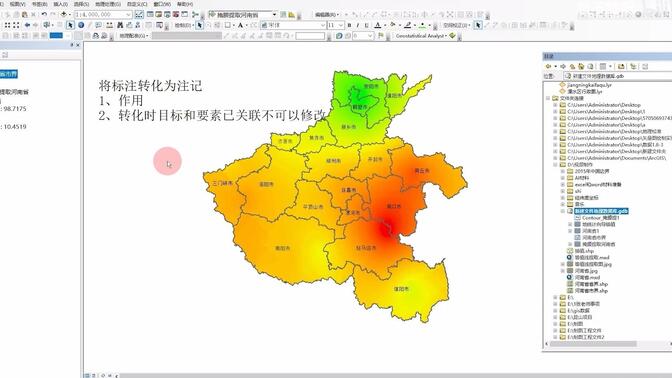Select the blue Identify tool
Image resolution: width=672 pixels, height=378 pixels.
pyautogui.click(x=81, y=25)
